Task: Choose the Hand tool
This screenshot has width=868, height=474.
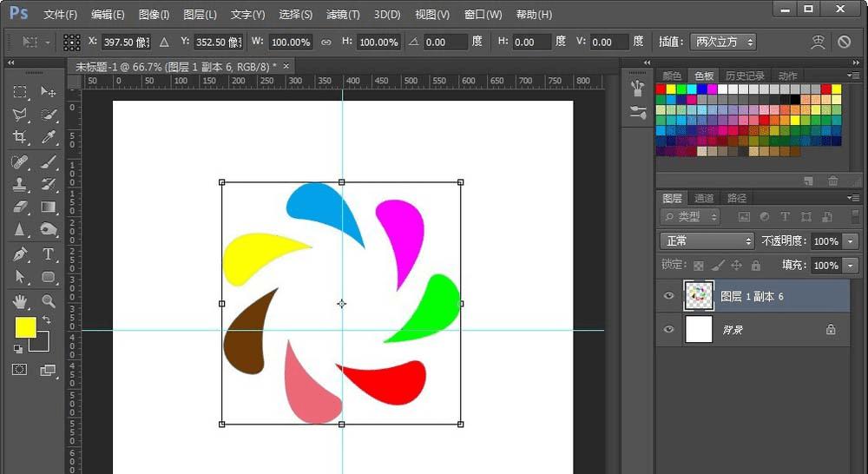Action: click(x=20, y=301)
